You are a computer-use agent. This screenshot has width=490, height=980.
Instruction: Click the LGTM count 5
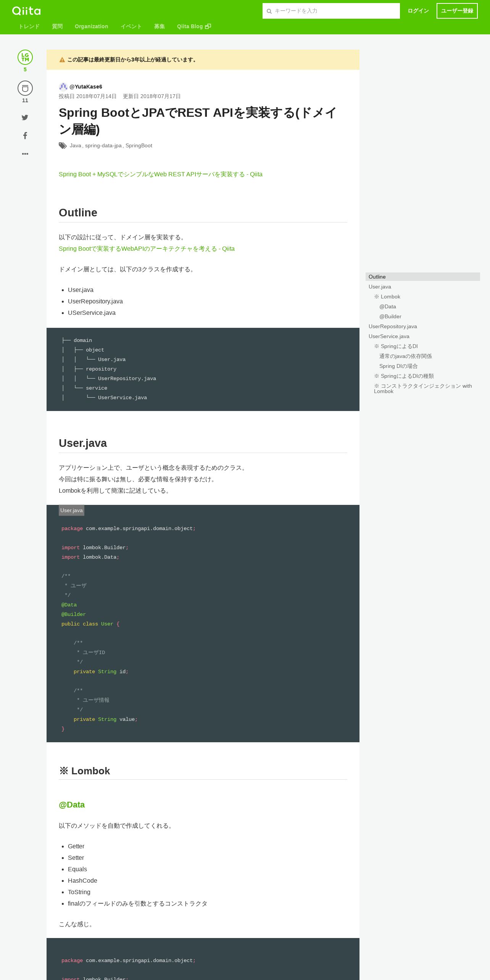(x=25, y=69)
